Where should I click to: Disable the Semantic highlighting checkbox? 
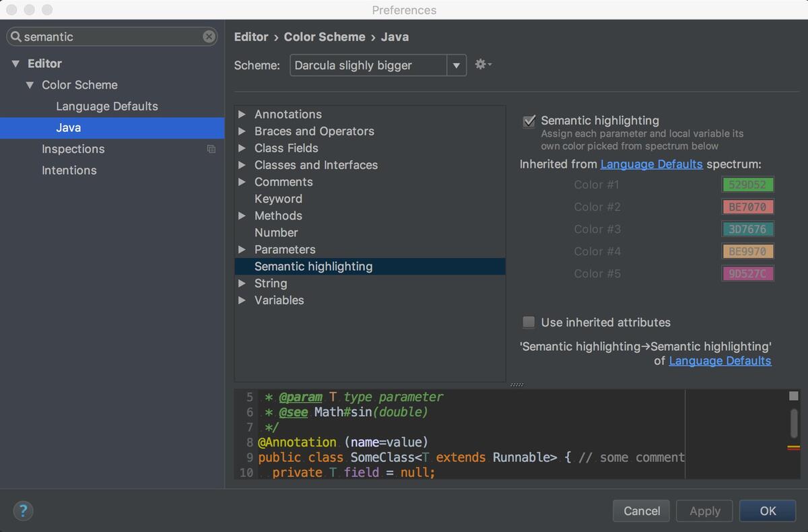tap(529, 121)
